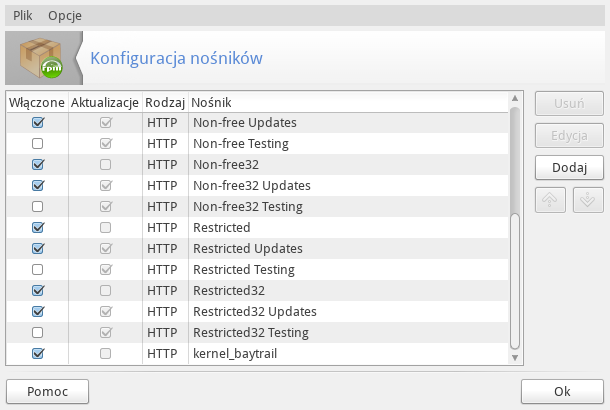
Task: Toggle Enabled checkbox for kernel_baytrail
Action: coord(38,353)
